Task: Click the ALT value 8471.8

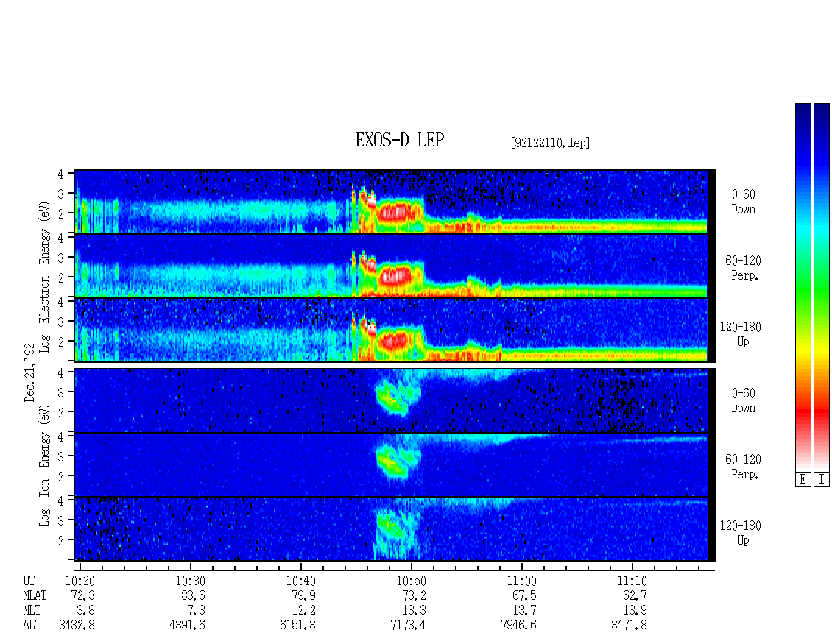Action: [629, 625]
